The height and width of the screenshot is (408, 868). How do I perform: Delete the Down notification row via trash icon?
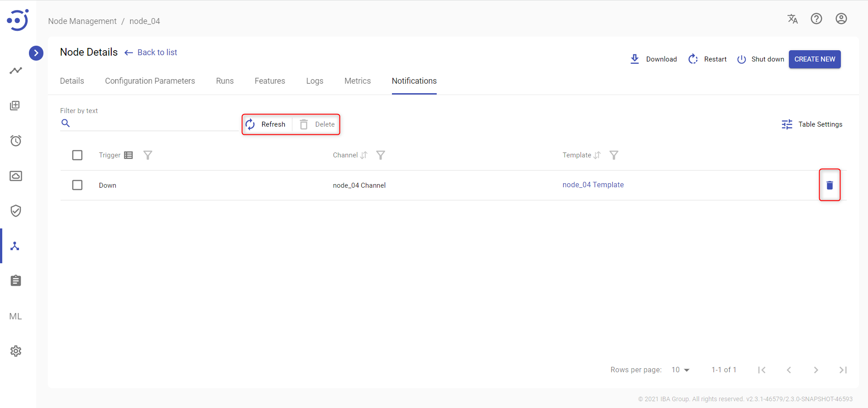tap(830, 185)
